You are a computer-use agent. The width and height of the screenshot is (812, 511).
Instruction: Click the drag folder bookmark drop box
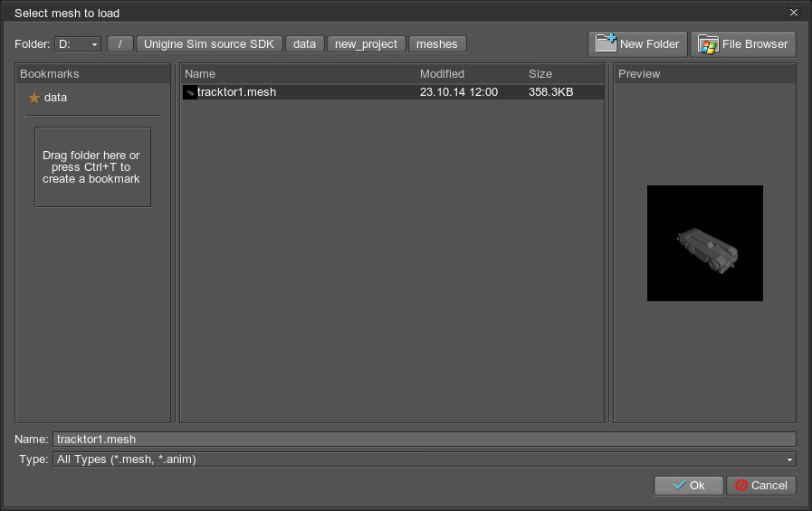pos(92,167)
